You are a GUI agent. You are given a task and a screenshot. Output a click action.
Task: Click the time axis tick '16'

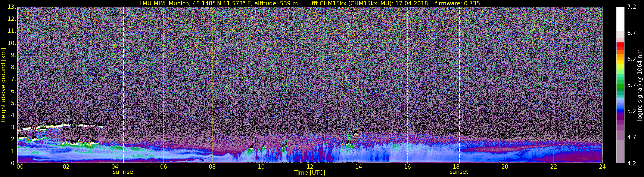[x=407, y=167]
